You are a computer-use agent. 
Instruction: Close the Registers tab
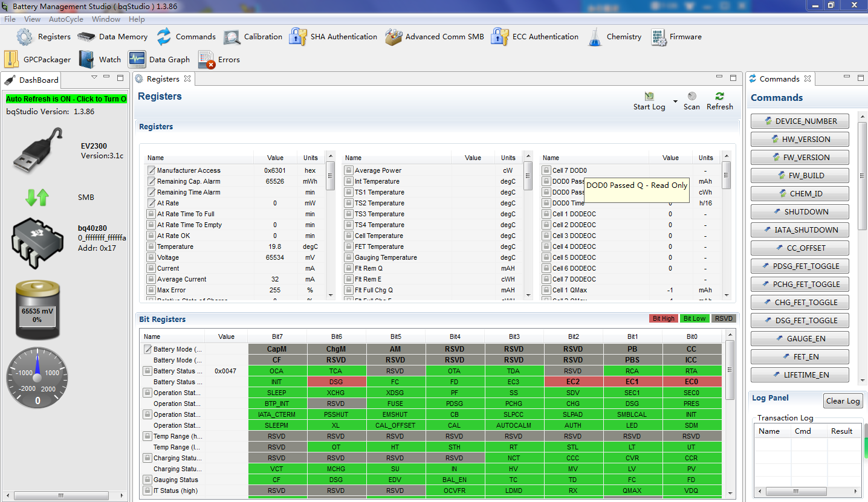(x=187, y=79)
